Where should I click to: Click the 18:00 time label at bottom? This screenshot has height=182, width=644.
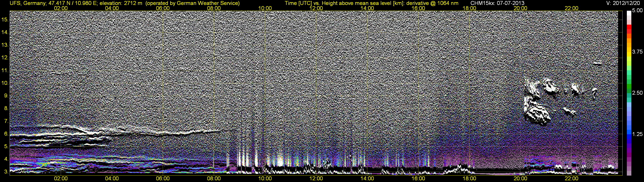point(469,179)
